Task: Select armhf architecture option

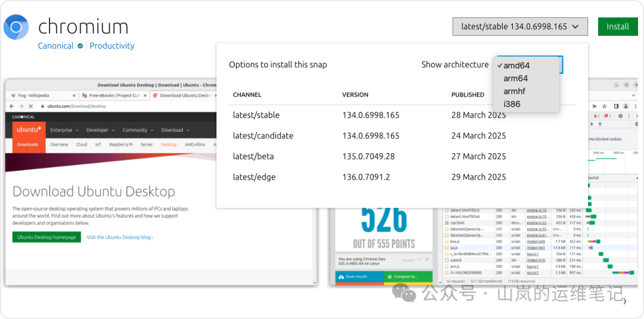Action: (x=527, y=91)
